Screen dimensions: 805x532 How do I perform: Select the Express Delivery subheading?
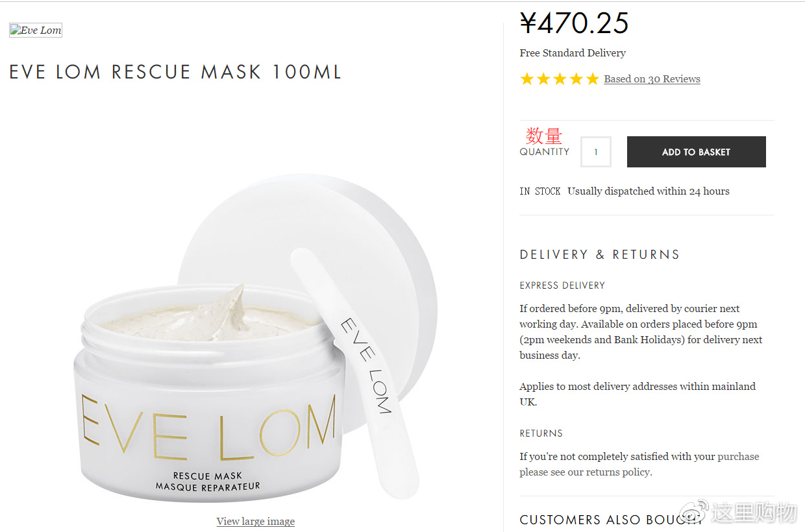pyautogui.click(x=562, y=285)
